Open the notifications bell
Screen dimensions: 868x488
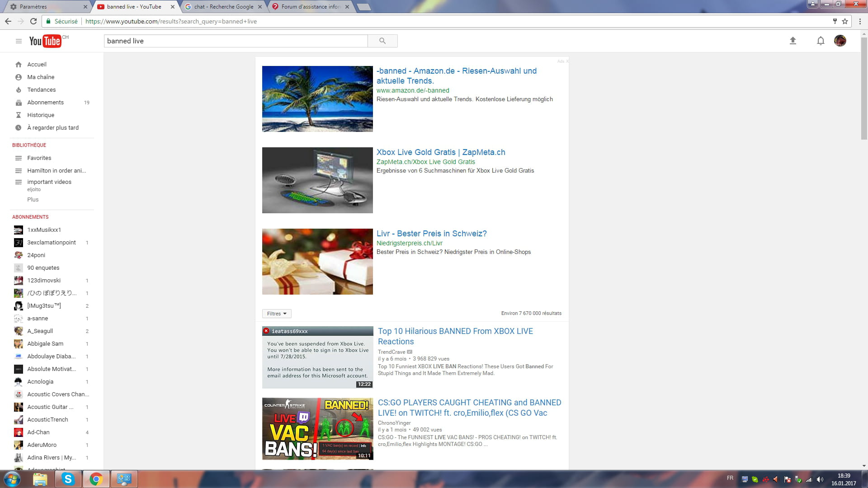(821, 41)
